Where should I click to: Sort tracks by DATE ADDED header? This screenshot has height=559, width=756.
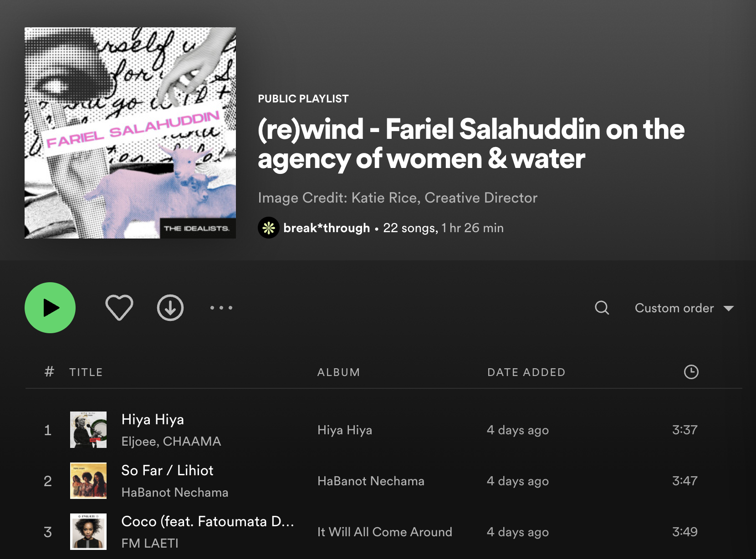(526, 372)
